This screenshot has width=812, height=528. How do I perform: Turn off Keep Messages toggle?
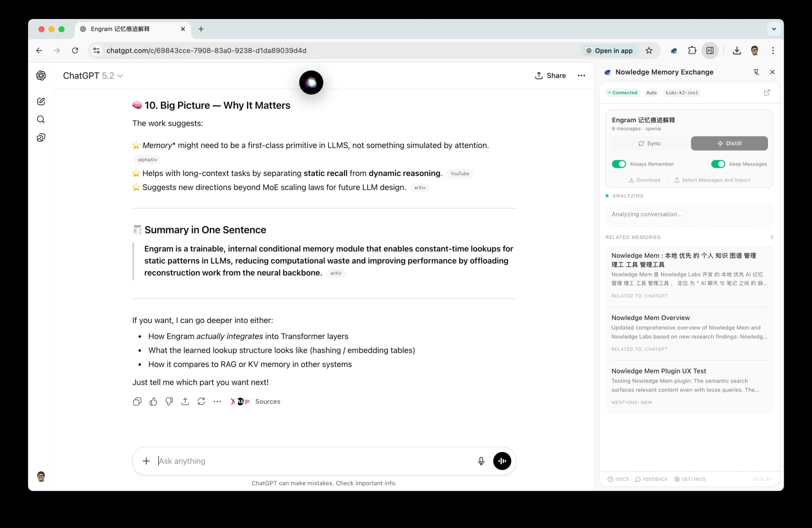pos(718,164)
